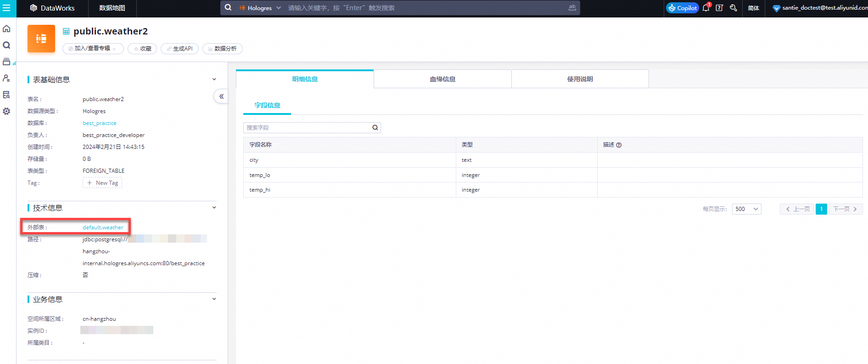Viewport: 868px width, 364px height.
Task: Click the wrench tool icon in header
Action: coord(733,8)
